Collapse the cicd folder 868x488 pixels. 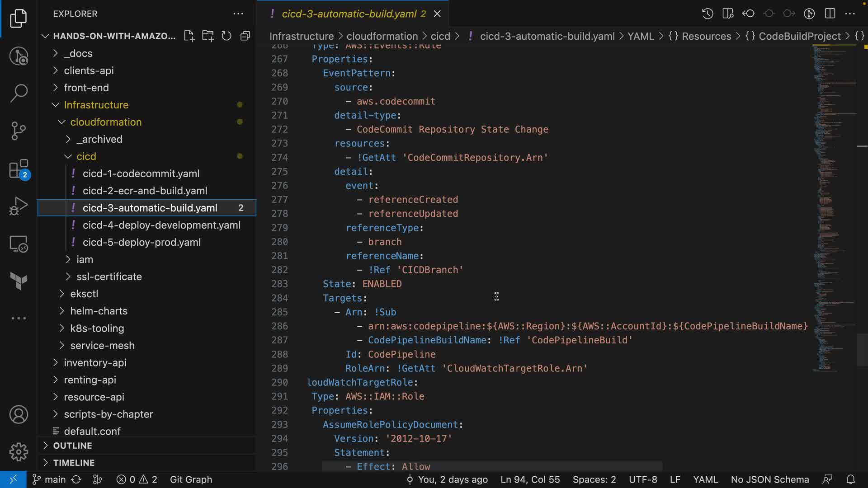pos(86,156)
